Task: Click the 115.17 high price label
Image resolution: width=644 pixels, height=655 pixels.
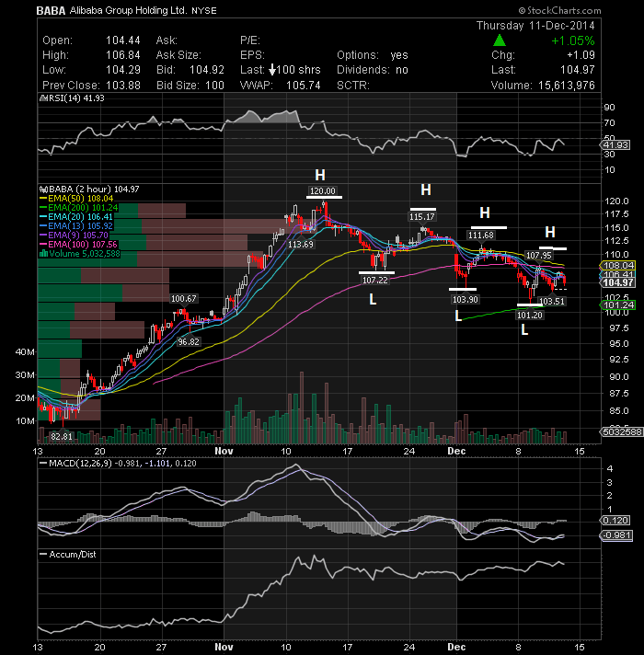Action: click(421, 217)
